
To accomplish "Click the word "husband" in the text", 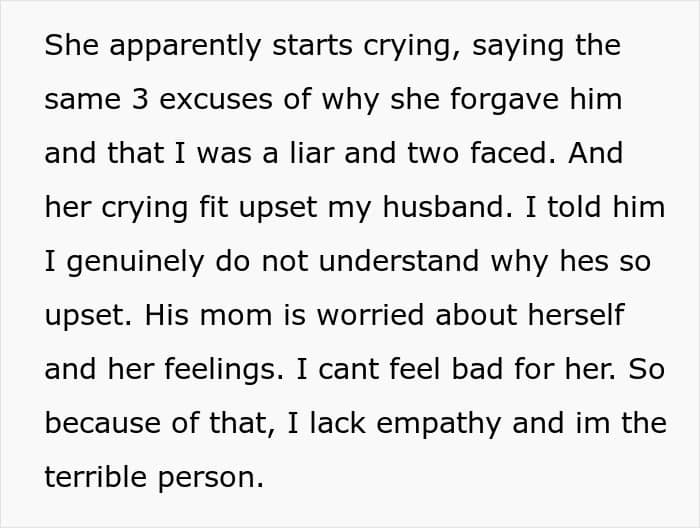I will pyautogui.click(x=451, y=207).
